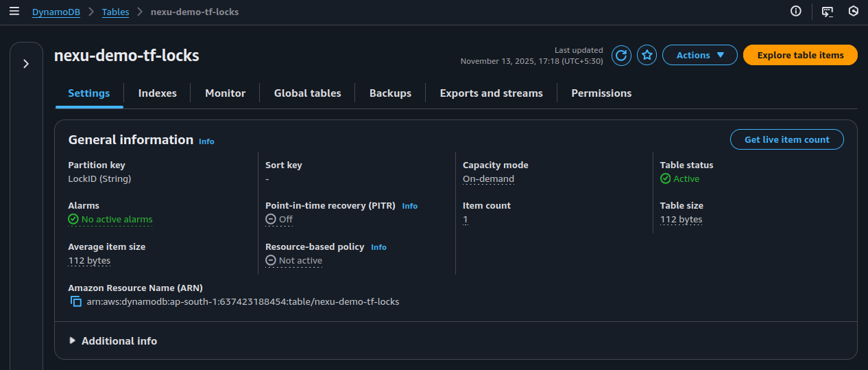Click Explore table items button
The image size is (868, 370).
[800, 56]
